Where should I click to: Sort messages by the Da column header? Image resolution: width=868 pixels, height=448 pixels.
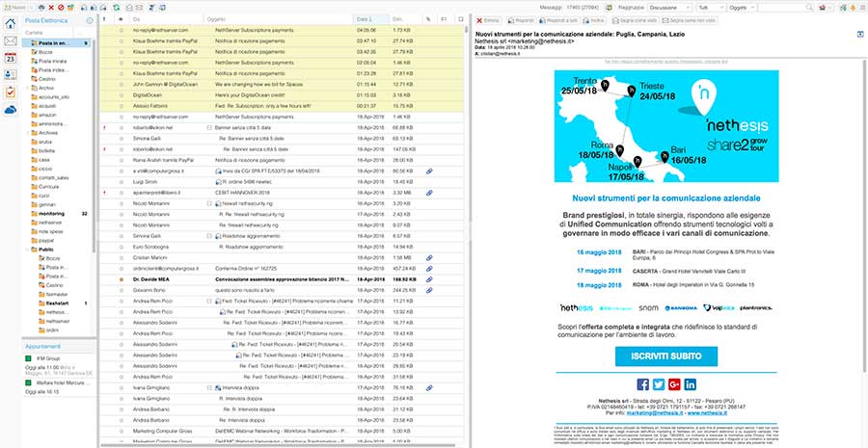coord(166,19)
